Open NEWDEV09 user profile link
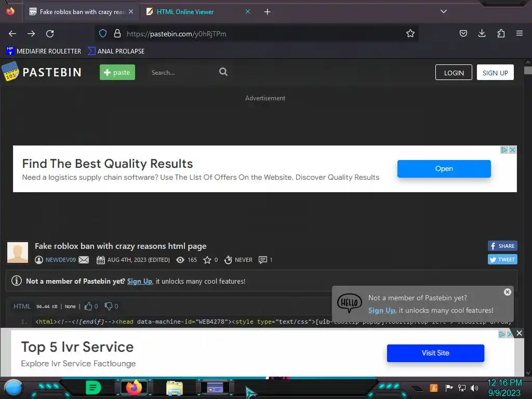This screenshot has width=532, height=399. click(x=61, y=260)
